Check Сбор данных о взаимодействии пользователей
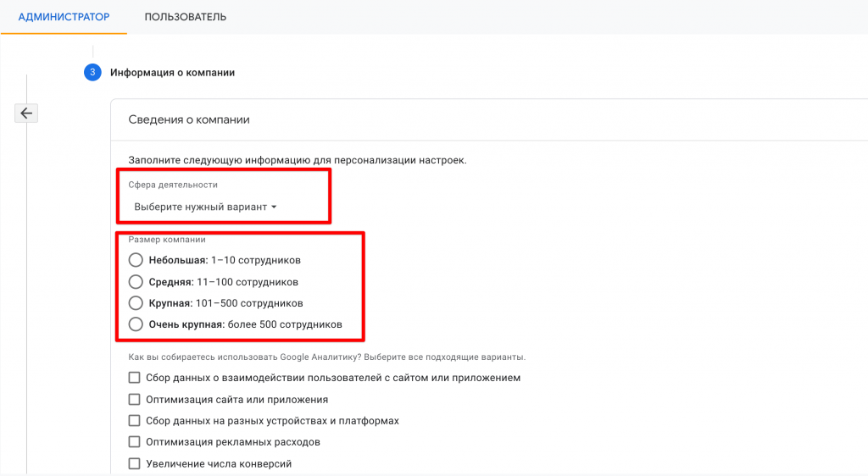The height and width of the screenshot is (476, 868). click(134, 378)
